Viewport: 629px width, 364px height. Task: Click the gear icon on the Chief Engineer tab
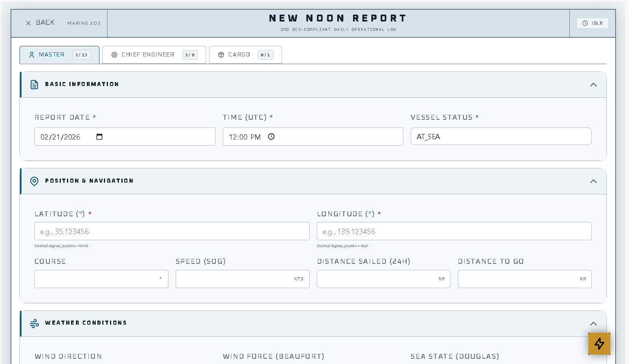[x=114, y=54]
